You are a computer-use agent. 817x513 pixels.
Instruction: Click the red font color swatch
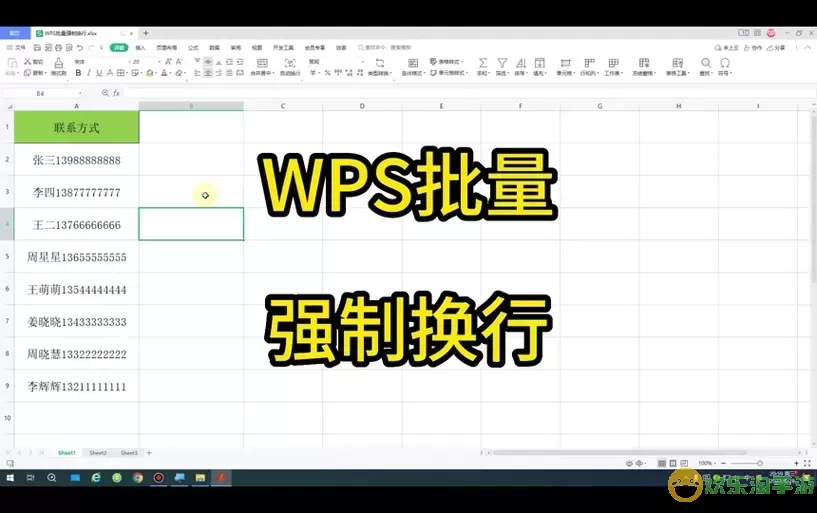164,73
